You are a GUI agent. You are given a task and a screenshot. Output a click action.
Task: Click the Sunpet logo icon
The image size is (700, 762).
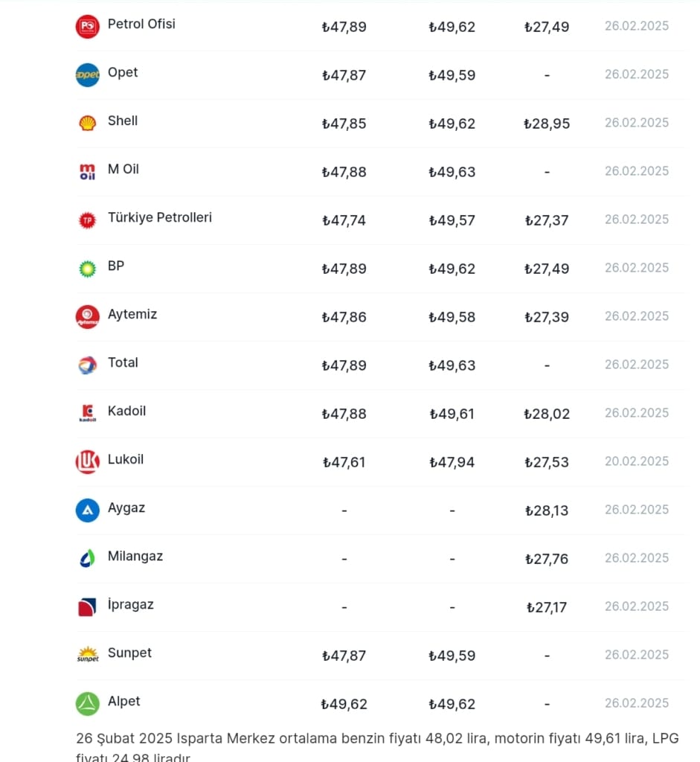[87, 656]
